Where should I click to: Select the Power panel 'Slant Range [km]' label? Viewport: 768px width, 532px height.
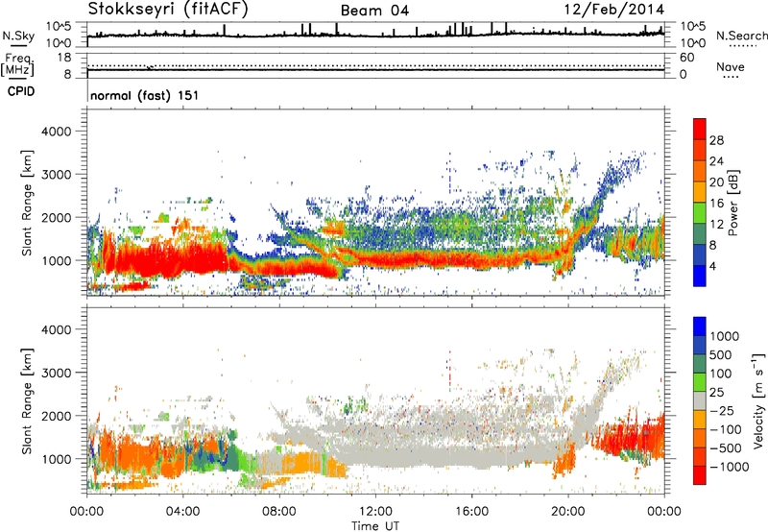[27, 203]
